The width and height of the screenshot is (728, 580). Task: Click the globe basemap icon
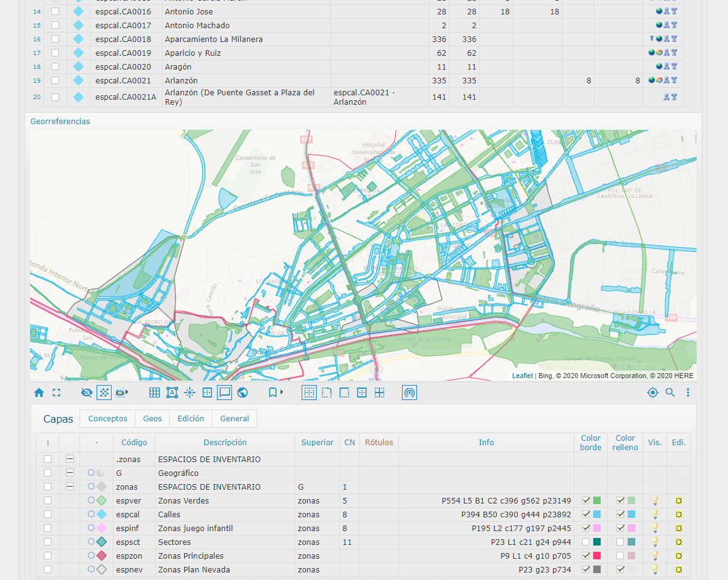click(x=243, y=393)
